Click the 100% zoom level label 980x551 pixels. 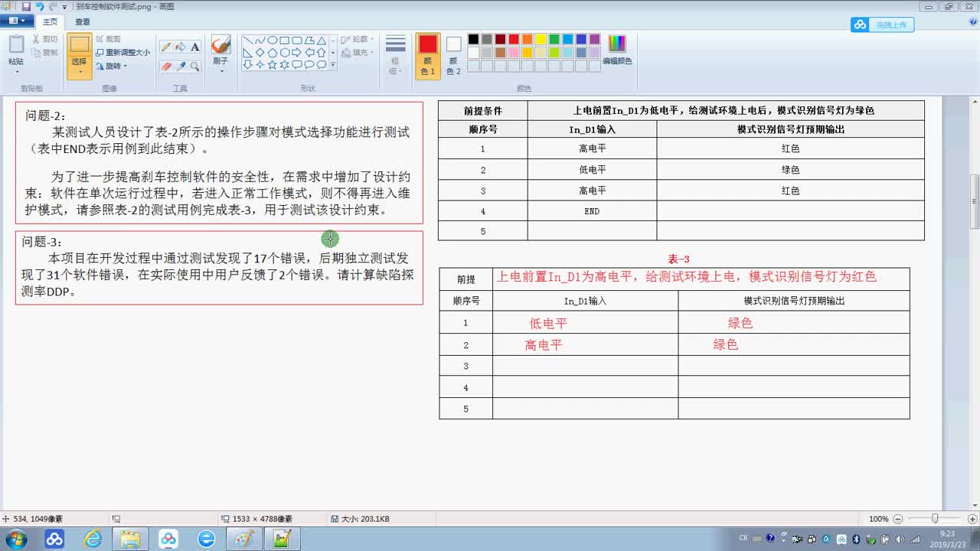tap(878, 519)
